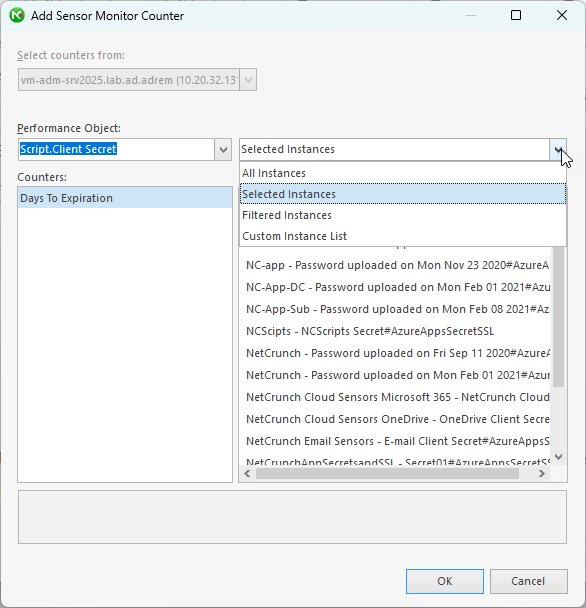Select Days To Expiration counter

[125, 198]
